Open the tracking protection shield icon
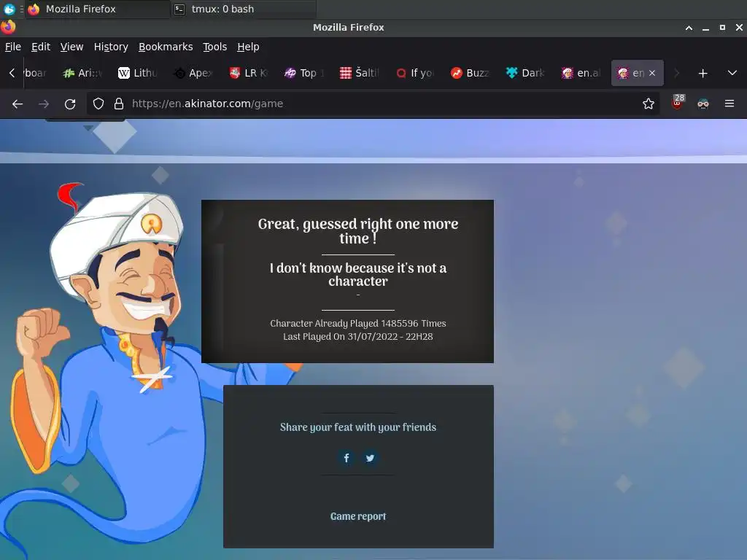Screen dimensions: 747x560 click(98, 104)
